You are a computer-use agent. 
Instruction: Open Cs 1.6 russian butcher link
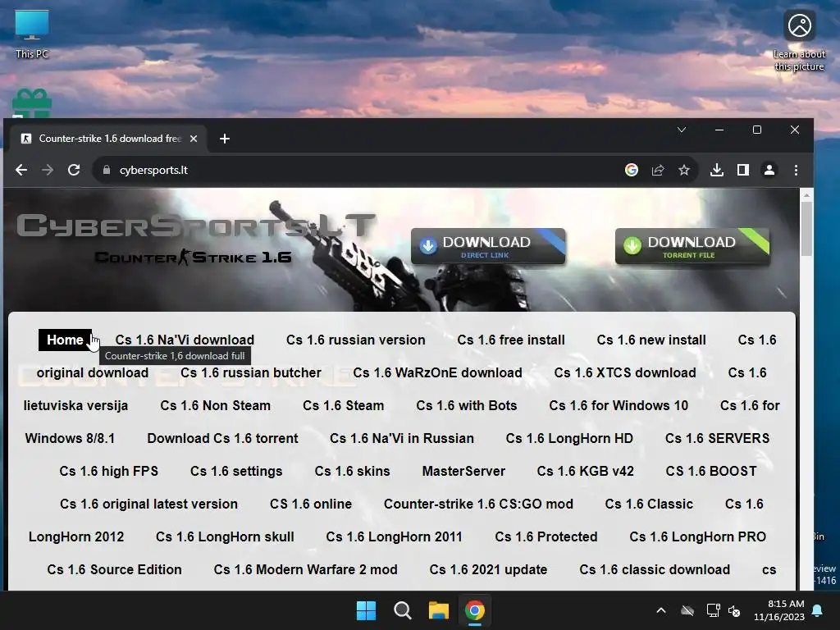click(x=251, y=372)
